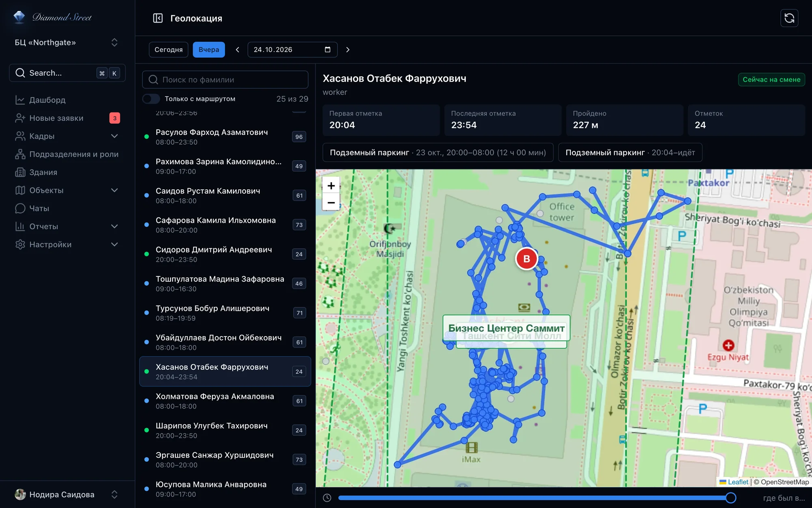
Task: Open calendar picker icon in date field
Action: pyautogui.click(x=328, y=50)
